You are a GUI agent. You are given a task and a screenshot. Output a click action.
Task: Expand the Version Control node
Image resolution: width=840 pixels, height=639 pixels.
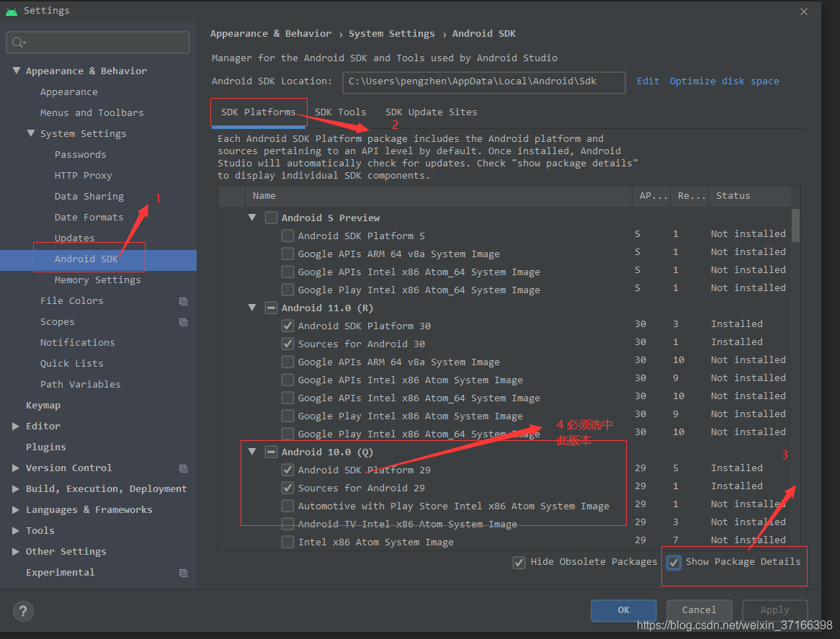[x=16, y=468]
